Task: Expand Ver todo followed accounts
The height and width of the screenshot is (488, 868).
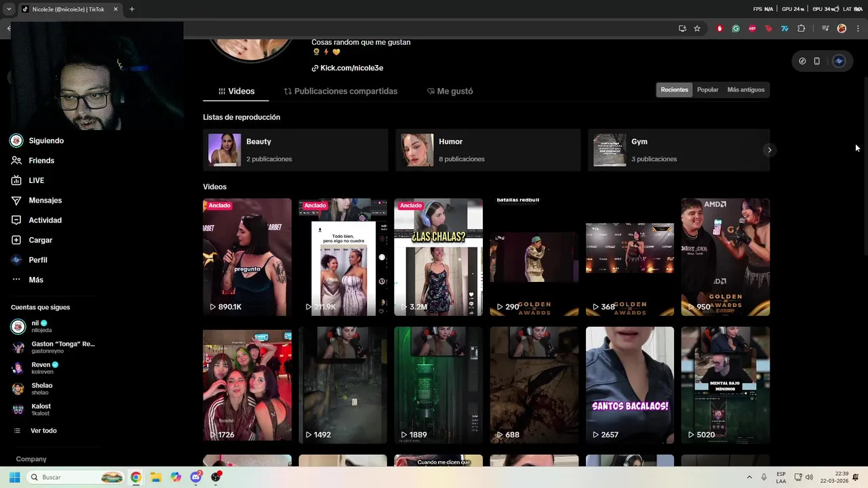Action: tap(35, 431)
